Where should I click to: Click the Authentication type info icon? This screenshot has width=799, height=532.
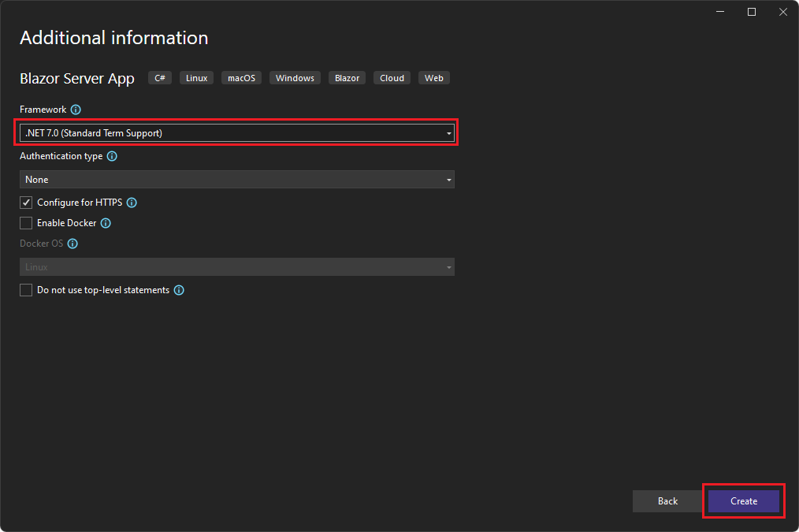112,157
